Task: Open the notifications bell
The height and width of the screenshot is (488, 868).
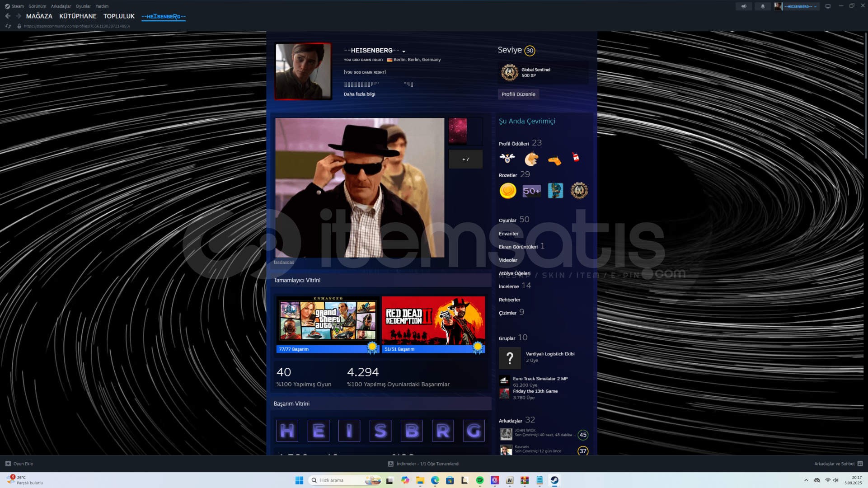Action: 763,6
